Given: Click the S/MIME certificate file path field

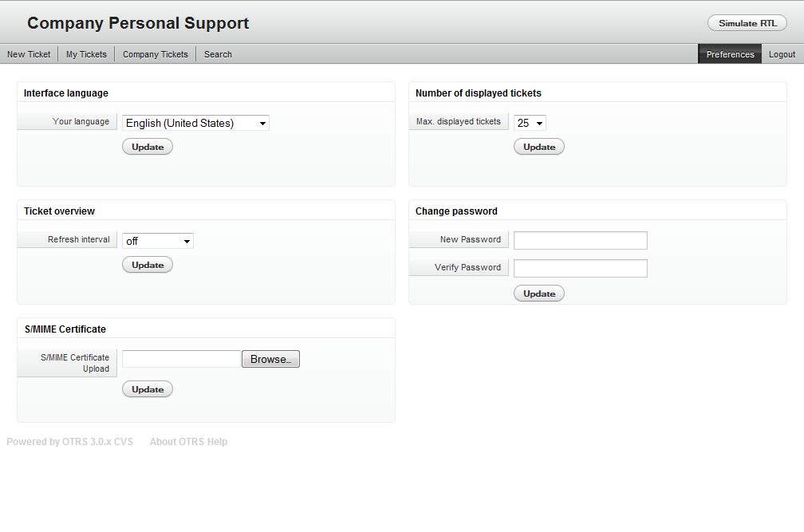Looking at the screenshot, I should (181, 359).
